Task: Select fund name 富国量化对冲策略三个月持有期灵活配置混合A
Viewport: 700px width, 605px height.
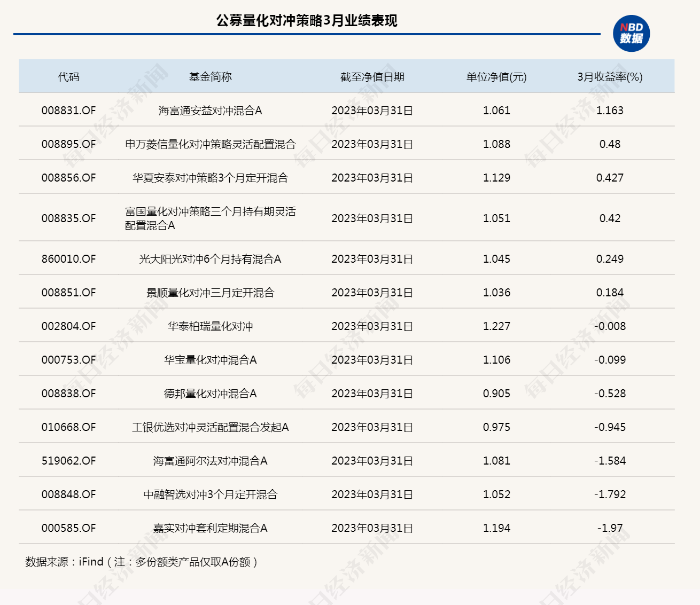Action: tap(211, 218)
